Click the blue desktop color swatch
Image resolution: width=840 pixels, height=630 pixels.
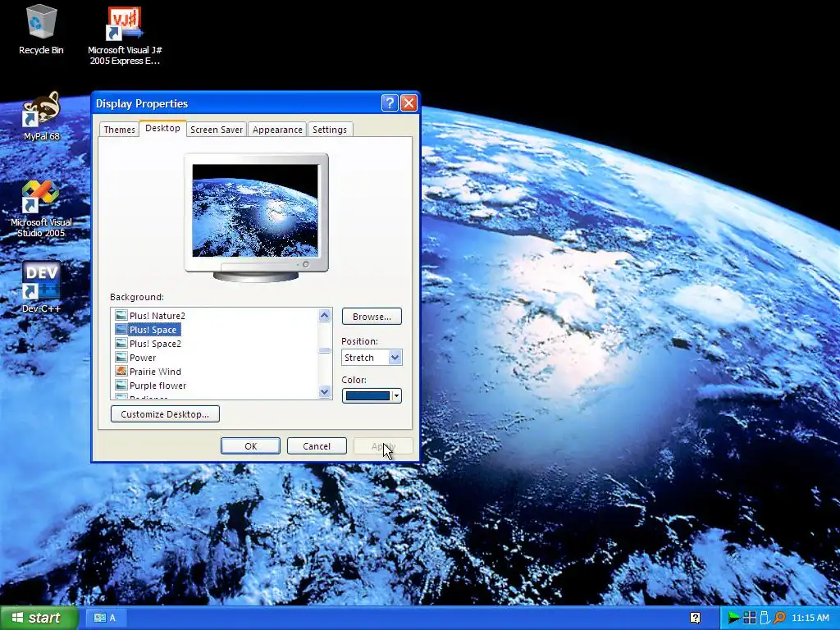367,396
